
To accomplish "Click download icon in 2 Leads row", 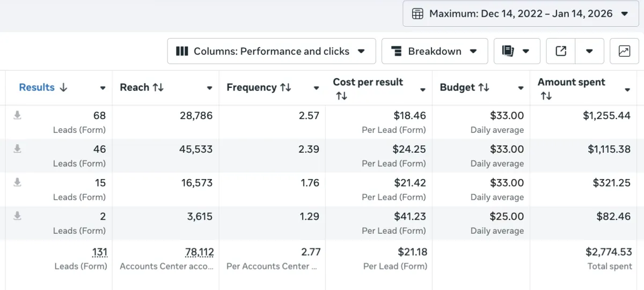I will click(17, 217).
